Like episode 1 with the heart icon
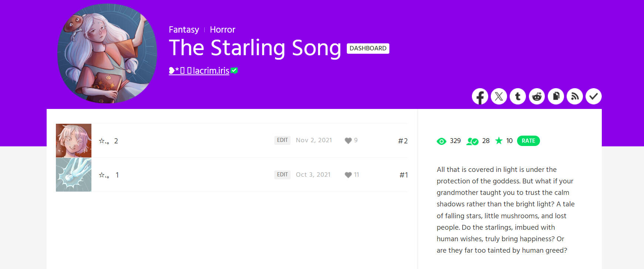Screen dimensions: 644x269 pyautogui.click(x=348, y=175)
